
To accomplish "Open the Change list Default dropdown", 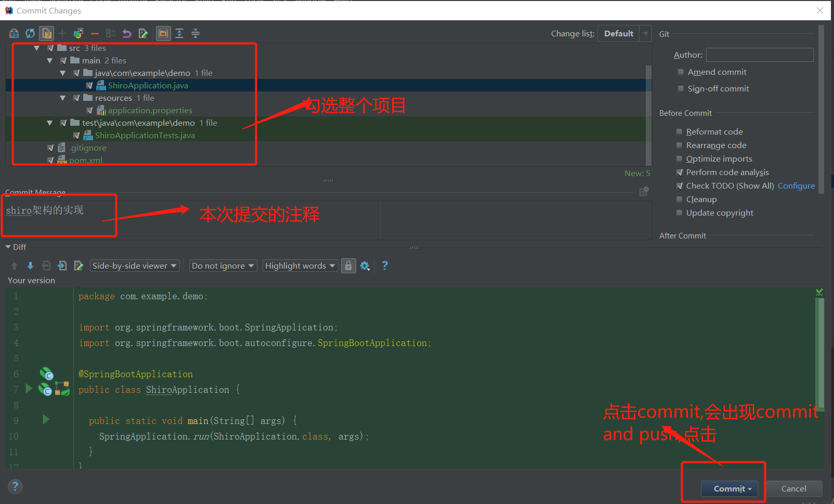I will tap(624, 34).
